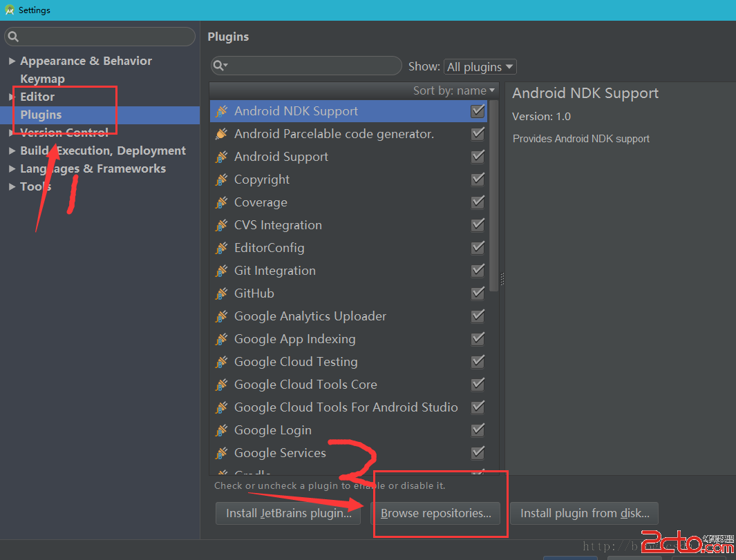This screenshot has width=736, height=560.
Task: Click the search icon in the plugins filter
Action: point(220,66)
